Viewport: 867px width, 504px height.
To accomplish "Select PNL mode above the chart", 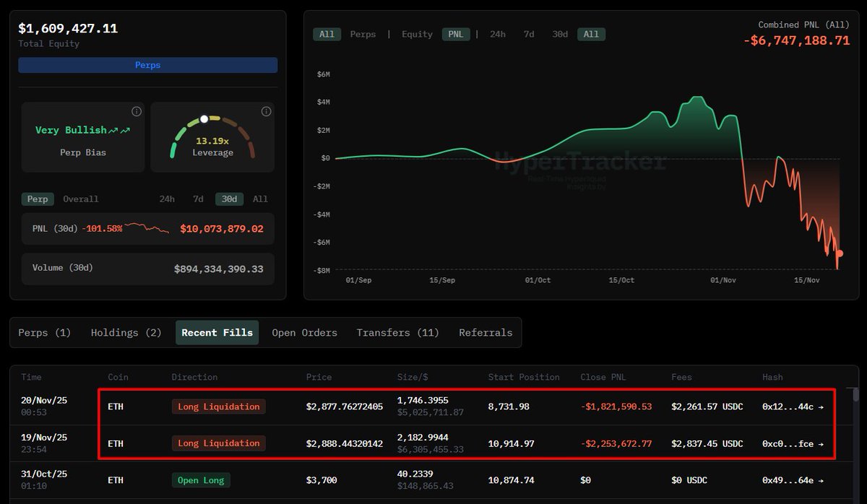I will point(456,34).
